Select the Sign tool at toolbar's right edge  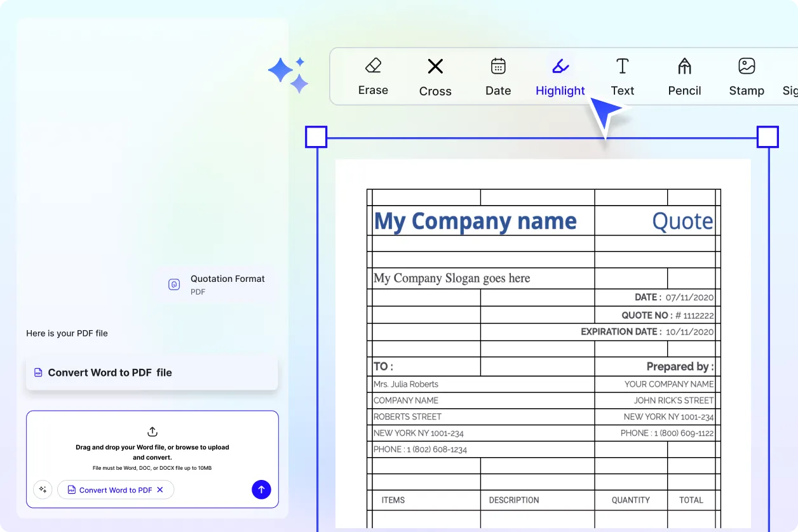coord(791,76)
